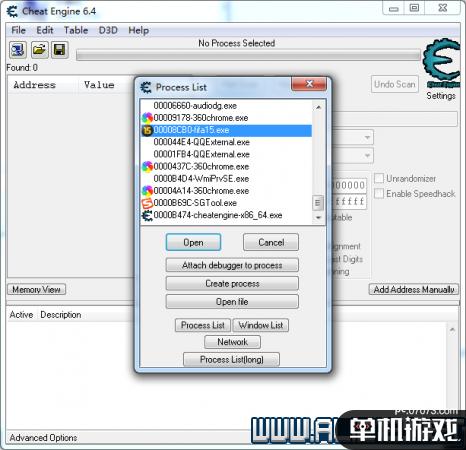Click the fifa15.exe process icon
The image size is (466, 450).
pyautogui.click(x=147, y=130)
